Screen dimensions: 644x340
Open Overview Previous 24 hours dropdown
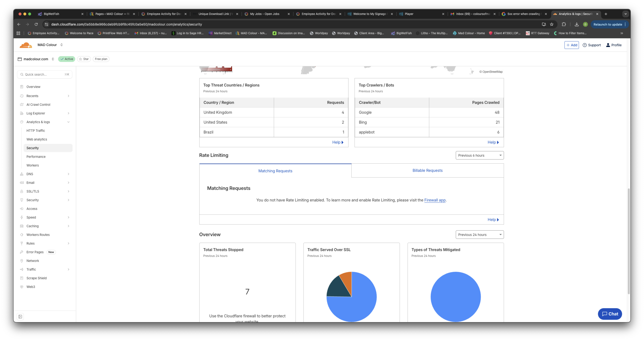tap(480, 234)
